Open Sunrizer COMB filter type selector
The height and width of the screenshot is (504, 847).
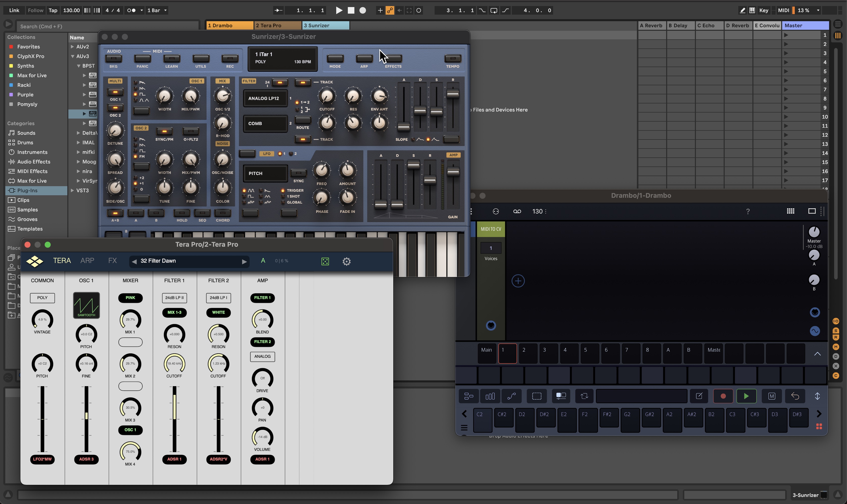pyautogui.click(x=265, y=123)
